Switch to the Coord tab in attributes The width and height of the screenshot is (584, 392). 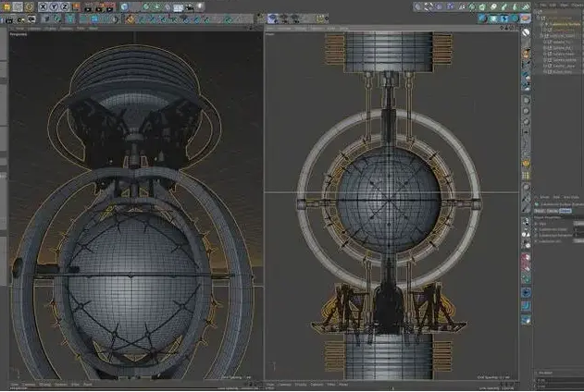click(x=552, y=211)
